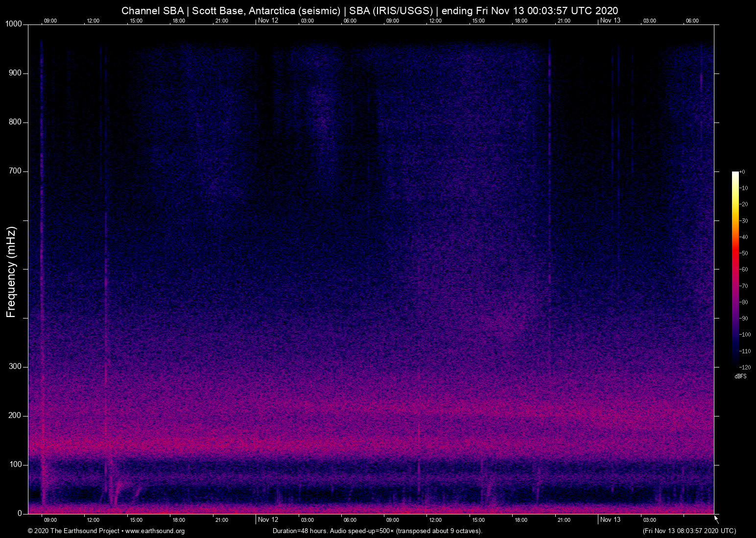Click the "+0" value on the color scale
756x538 pixels.
(x=742, y=172)
